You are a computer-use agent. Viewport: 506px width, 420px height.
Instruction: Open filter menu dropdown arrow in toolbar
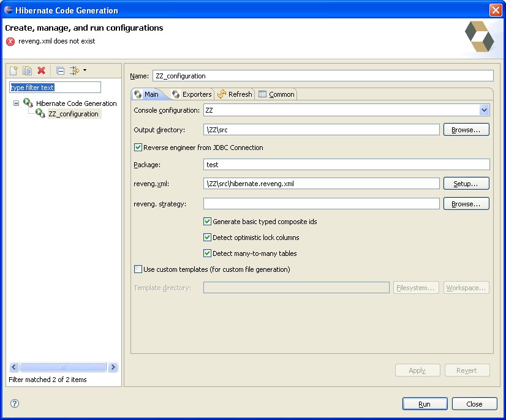coord(85,70)
